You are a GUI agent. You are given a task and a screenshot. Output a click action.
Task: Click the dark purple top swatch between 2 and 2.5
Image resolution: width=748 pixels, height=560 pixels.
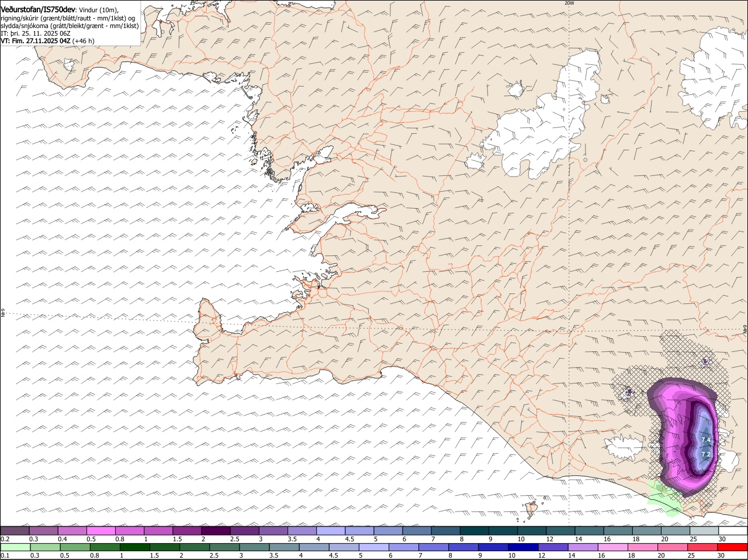[x=216, y=530]
